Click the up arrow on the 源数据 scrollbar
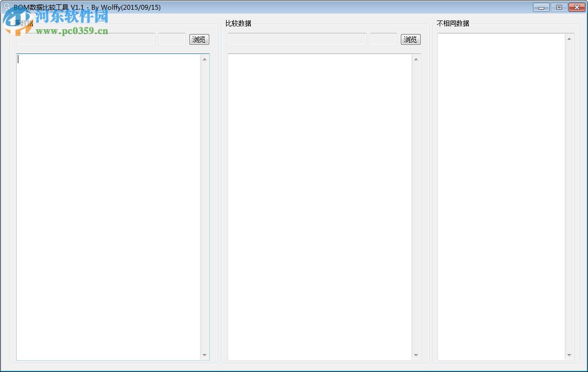 click(x=206, y=59)
